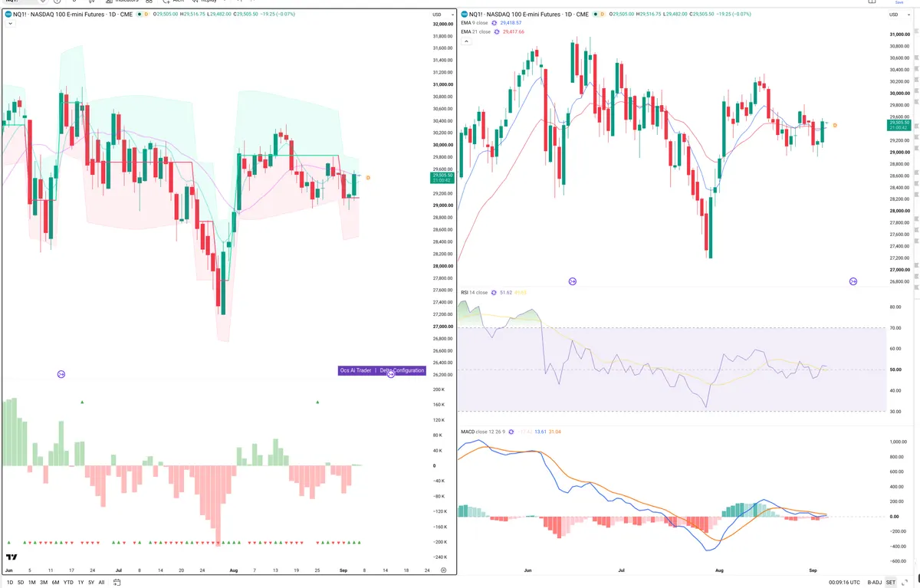The width and height of the screenshot is (920, 588).
Task: Click right chart event marker near September
Action: point(853,281)
